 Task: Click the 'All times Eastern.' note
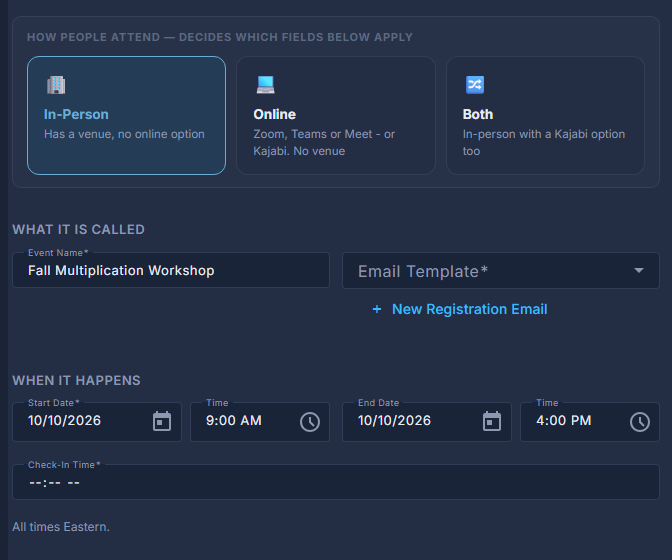61,527
